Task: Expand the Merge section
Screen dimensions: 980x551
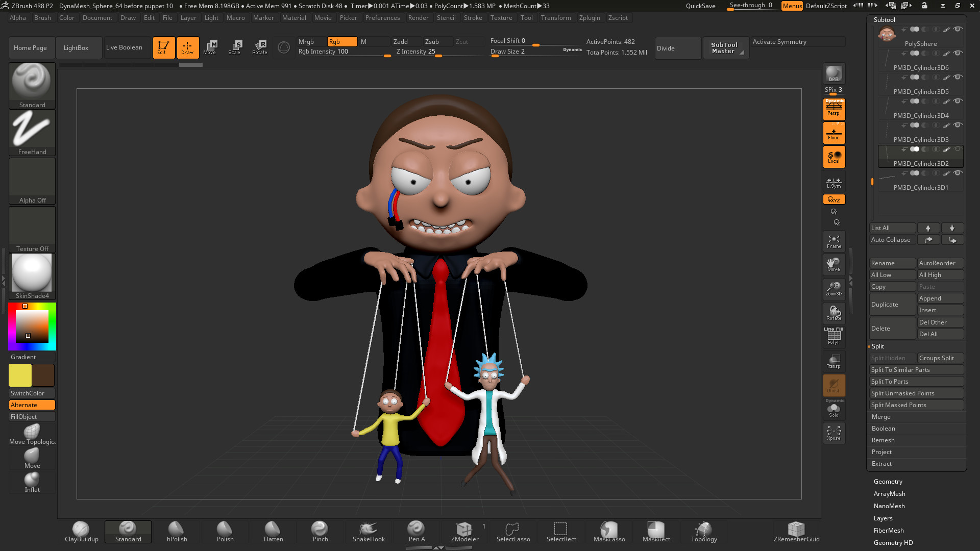Action: [x=880, y=417]
